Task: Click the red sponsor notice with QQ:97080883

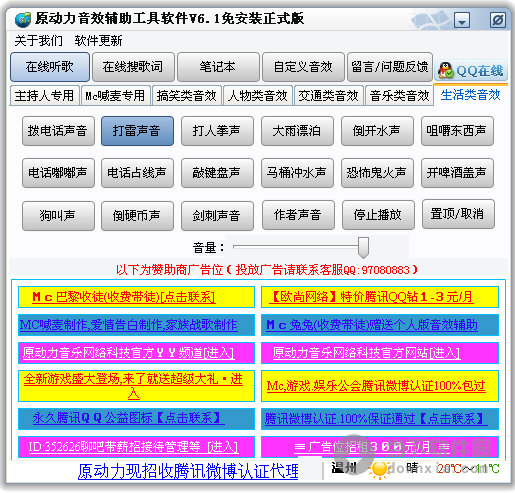Action: click(267, 270)
